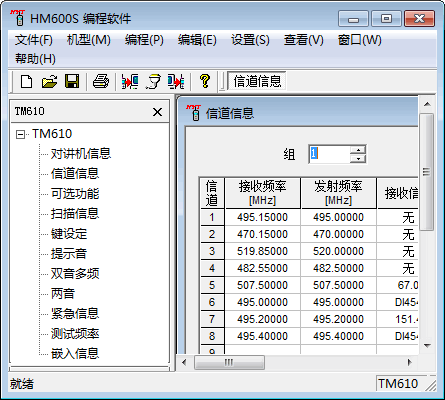The image size is (445, 400).
Task: Select 扫描信息 in the tree
Action: pos(75,214)
